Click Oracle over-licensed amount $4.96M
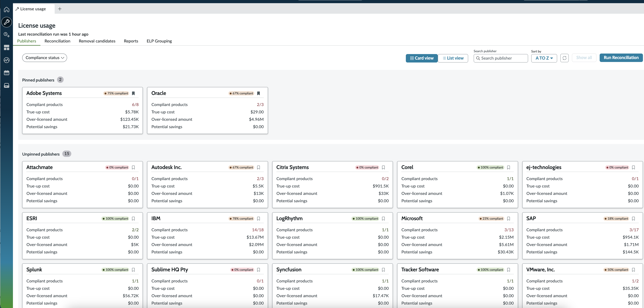Screen dimensions: 644x308 tap(256, 119)
